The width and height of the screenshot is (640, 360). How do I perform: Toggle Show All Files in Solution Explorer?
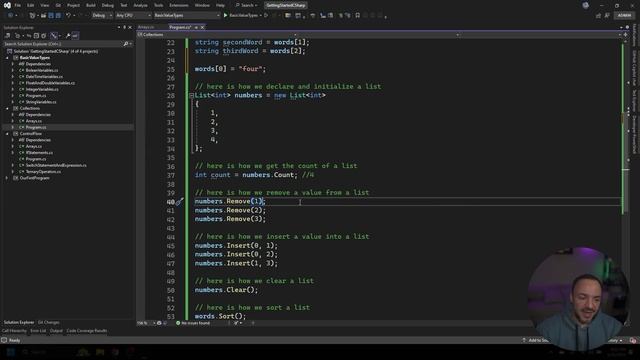tap(44, 36)
